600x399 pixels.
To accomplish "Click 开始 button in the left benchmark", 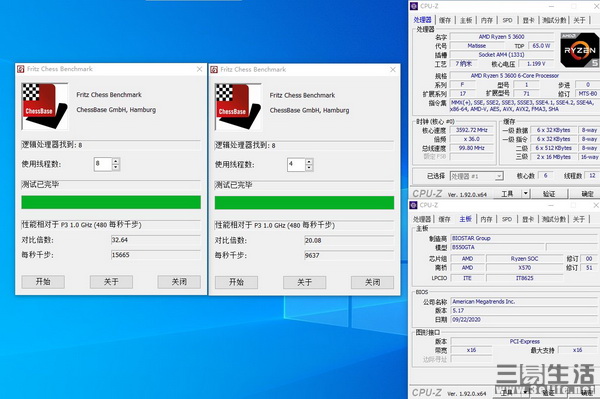I will [x=43, y=282].
